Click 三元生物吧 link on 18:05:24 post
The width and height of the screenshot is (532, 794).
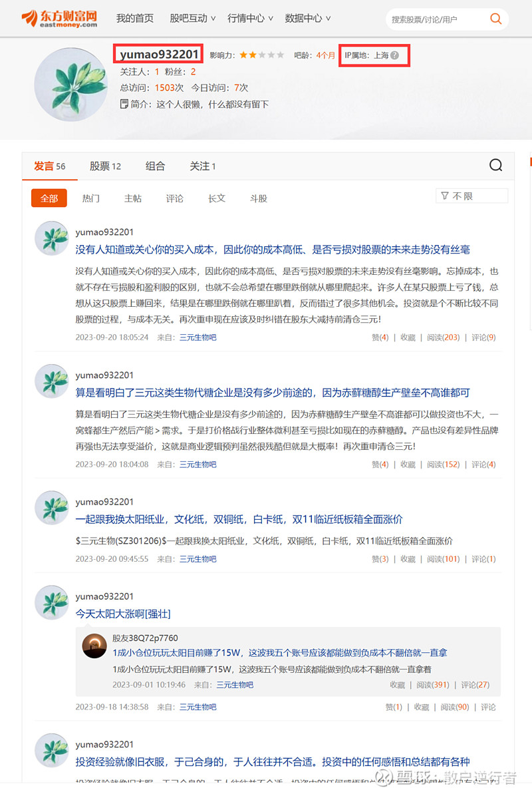click(x=198, y=337)
